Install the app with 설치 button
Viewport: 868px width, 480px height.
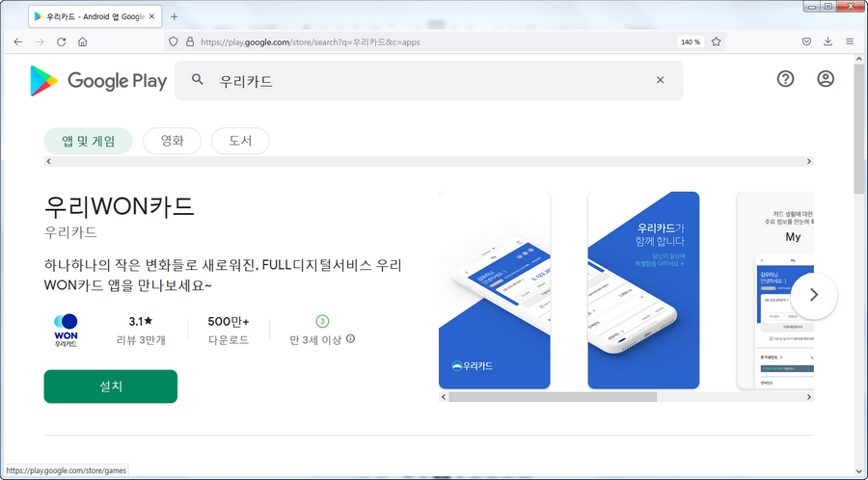tap(111, 387)
